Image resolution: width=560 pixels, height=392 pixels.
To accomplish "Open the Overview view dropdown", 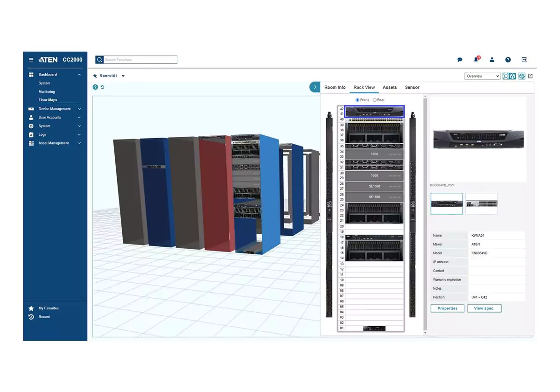I will [x=482, y=76].
